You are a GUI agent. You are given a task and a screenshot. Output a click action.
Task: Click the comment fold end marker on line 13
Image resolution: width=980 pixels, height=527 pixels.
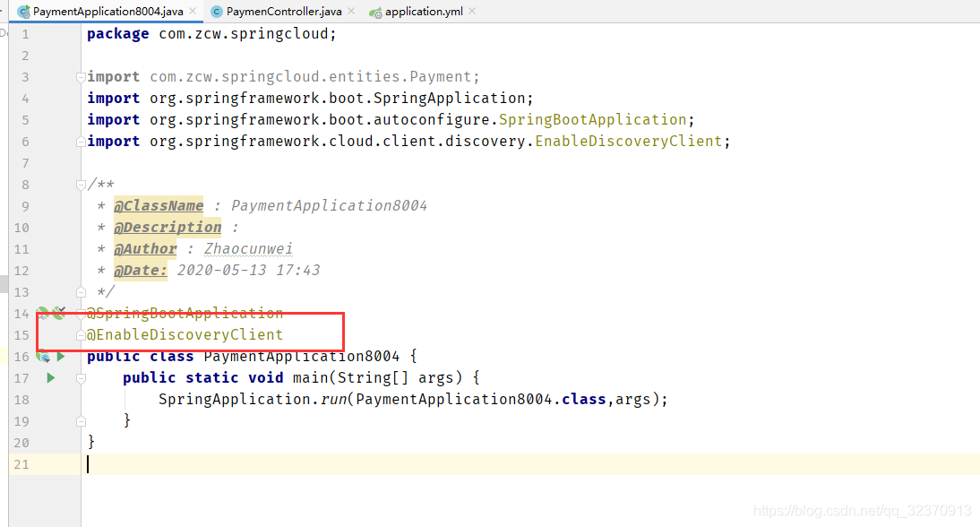(x=81, y=292)
